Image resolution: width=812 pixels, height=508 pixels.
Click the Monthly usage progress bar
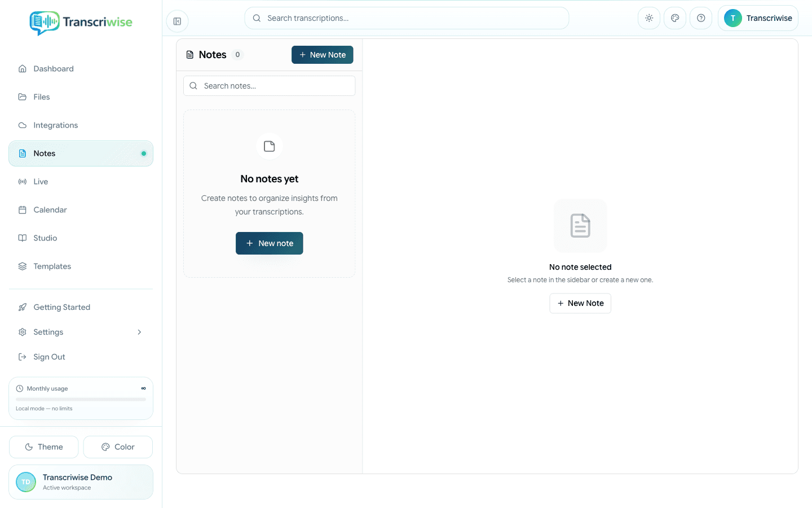pyautogui.click(x=81, y=400)
